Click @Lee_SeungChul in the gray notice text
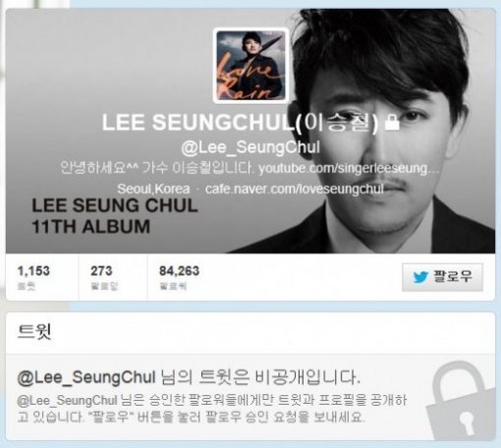501x448 pixels. pos(67,400)
